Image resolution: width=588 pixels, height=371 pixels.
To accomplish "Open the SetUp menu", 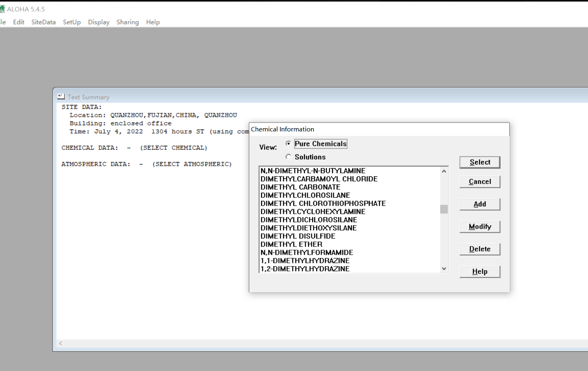I will [x=72, y=22].
